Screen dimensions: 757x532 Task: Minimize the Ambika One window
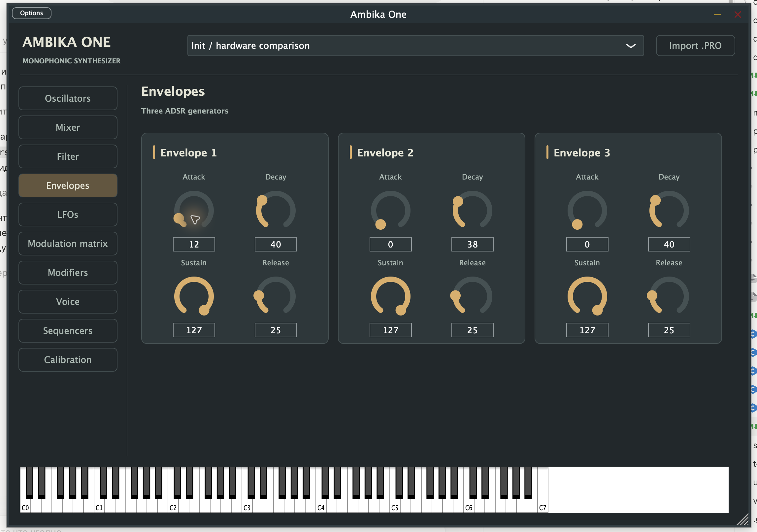[717, 15]
